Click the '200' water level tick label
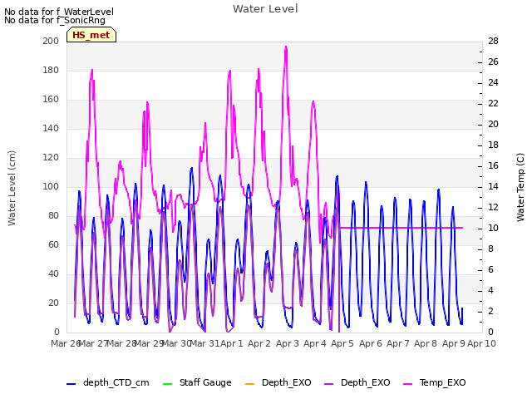Screen dimensions: 532x399 51,41
